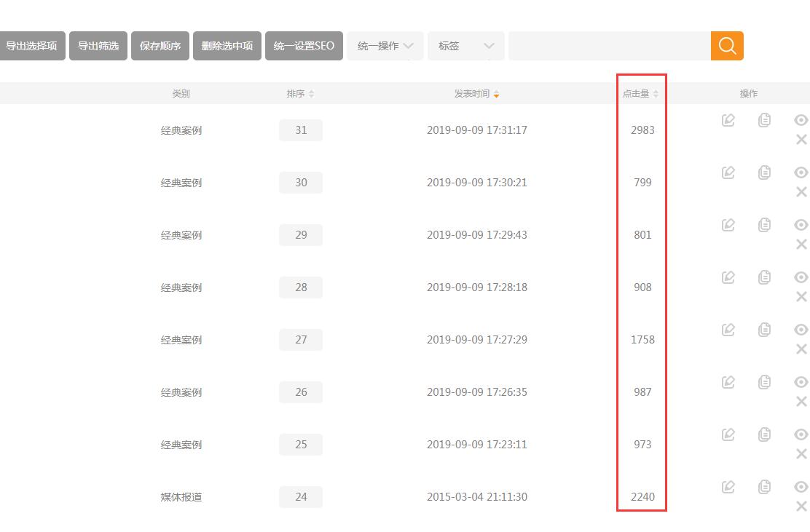Click copy icon for the row ranked 30

[x=764, y=172]
